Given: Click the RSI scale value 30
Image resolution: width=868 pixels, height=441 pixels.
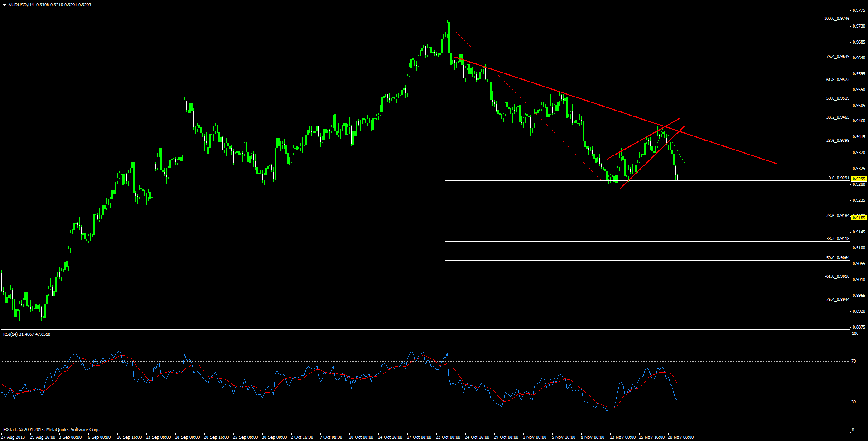Looking at the screenshot, I should click(x=854, y=402).
